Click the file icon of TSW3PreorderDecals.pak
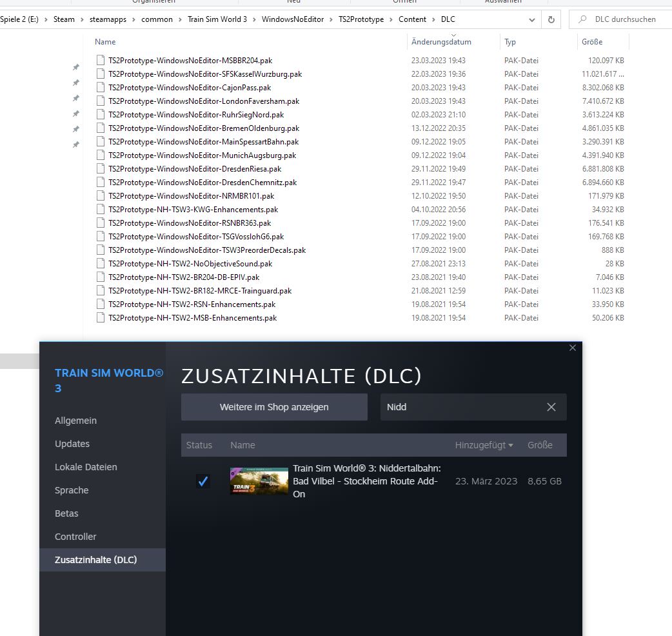Image resolution: width=672 pixels, height=636 pixels. [101, 250]
